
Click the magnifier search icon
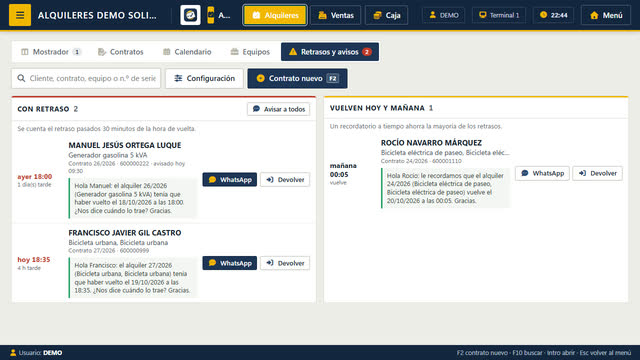(x=21, y=78)
